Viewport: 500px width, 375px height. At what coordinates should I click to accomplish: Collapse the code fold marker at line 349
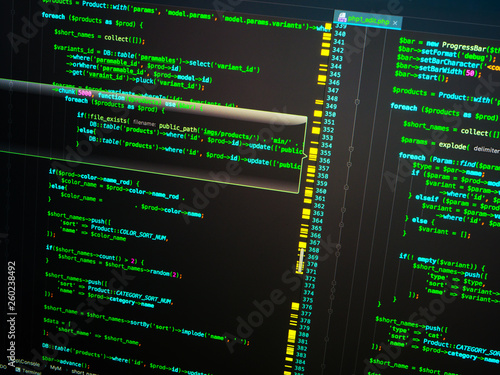click(x=357, y=101)
